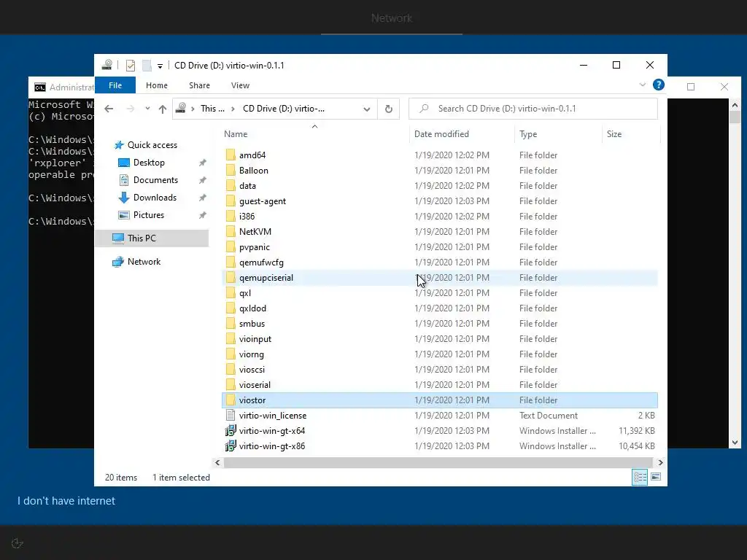
Task: Switch to the View ribbon tab
Action: pos(240,85)
